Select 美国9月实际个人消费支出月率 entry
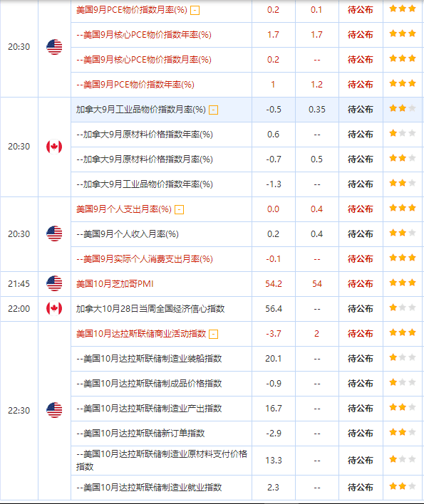Viewport: 424px width, 504px height. (x=145, y=259)
